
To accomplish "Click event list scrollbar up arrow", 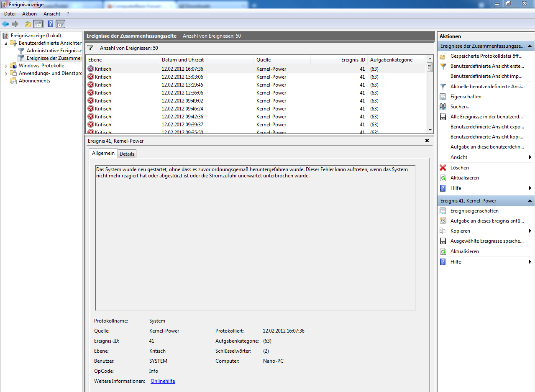I will pyautogui.click(x=430, y=59).
